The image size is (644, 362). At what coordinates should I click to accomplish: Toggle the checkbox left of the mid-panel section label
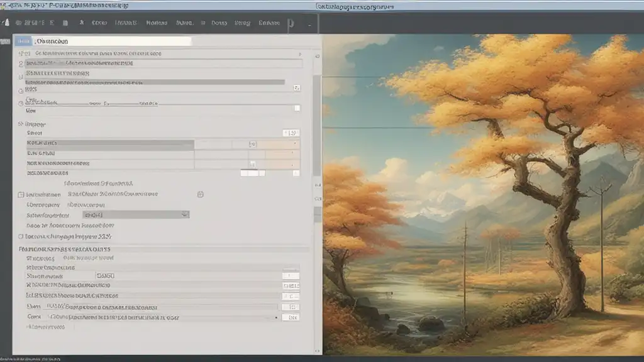pos(21,195)
